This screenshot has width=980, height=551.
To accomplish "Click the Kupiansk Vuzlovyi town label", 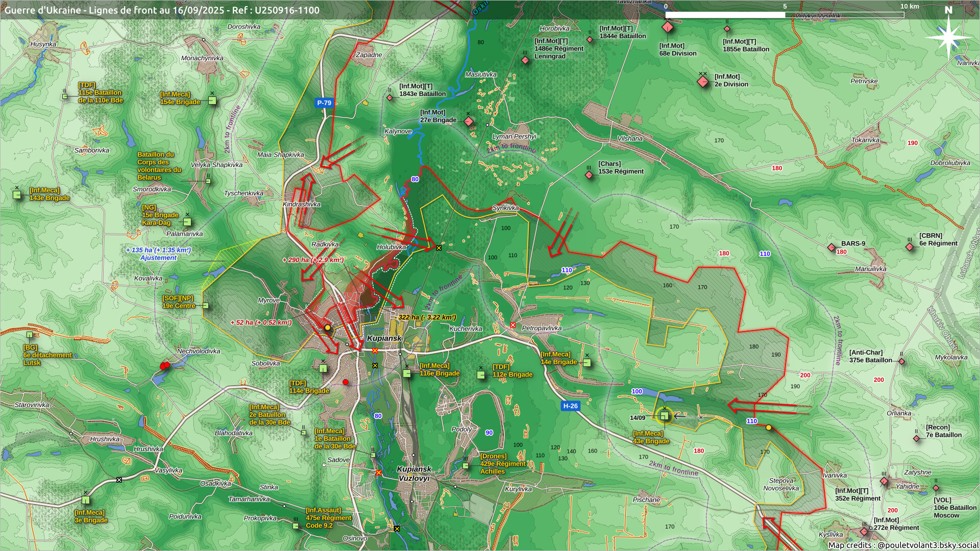I will click(x=414, y=473).
